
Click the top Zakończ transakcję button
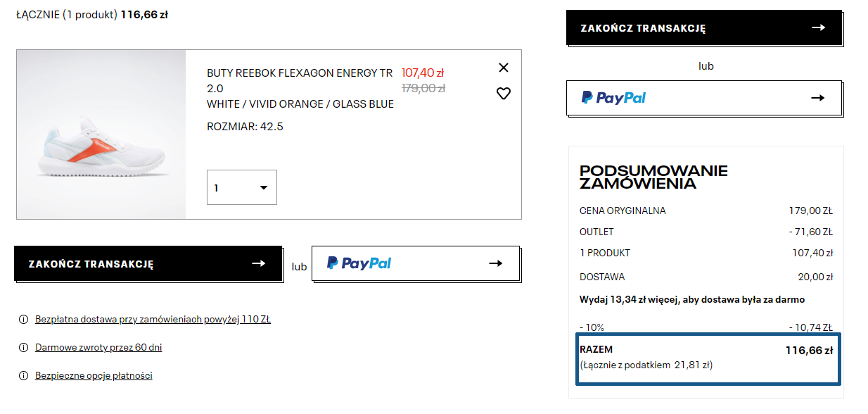click(x=703, y=28)
